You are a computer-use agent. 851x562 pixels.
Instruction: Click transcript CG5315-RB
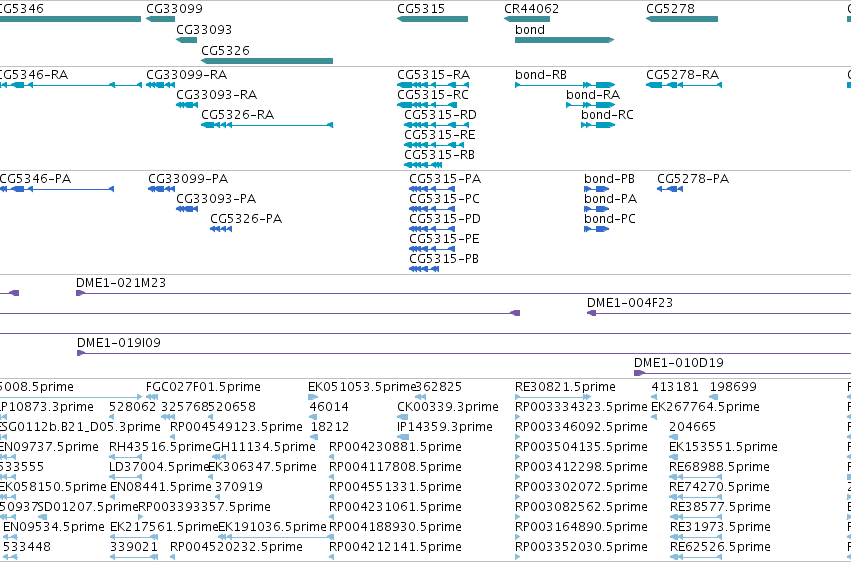440,155
